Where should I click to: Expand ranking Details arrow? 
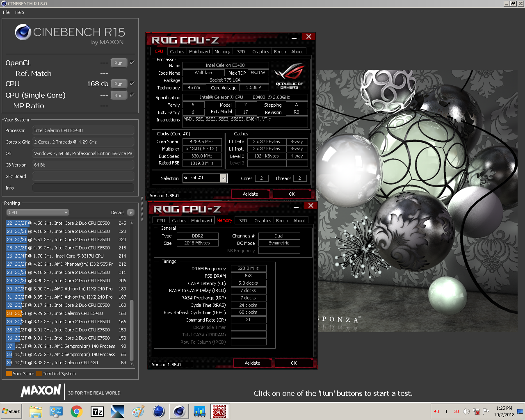tap(131, 212)
